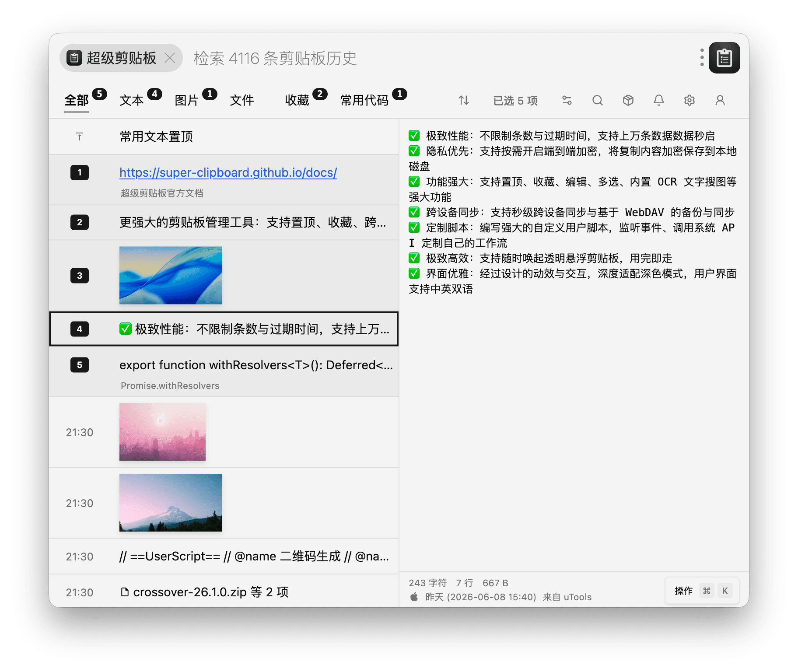Select item starting 更强大的剪贴板管理工具
798x672 pixels.
pos(252,222)
